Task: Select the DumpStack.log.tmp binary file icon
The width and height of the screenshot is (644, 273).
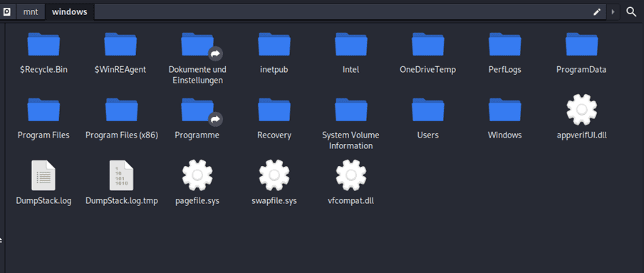Action: point(122,175)
